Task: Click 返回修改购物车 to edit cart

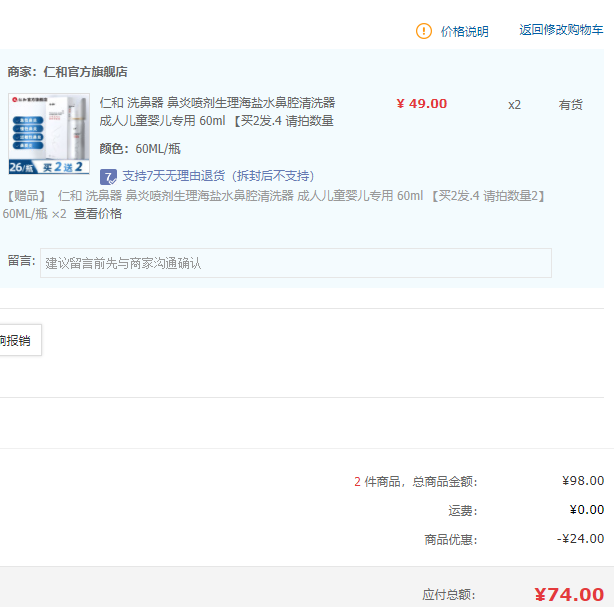Action: pos(561,30)
